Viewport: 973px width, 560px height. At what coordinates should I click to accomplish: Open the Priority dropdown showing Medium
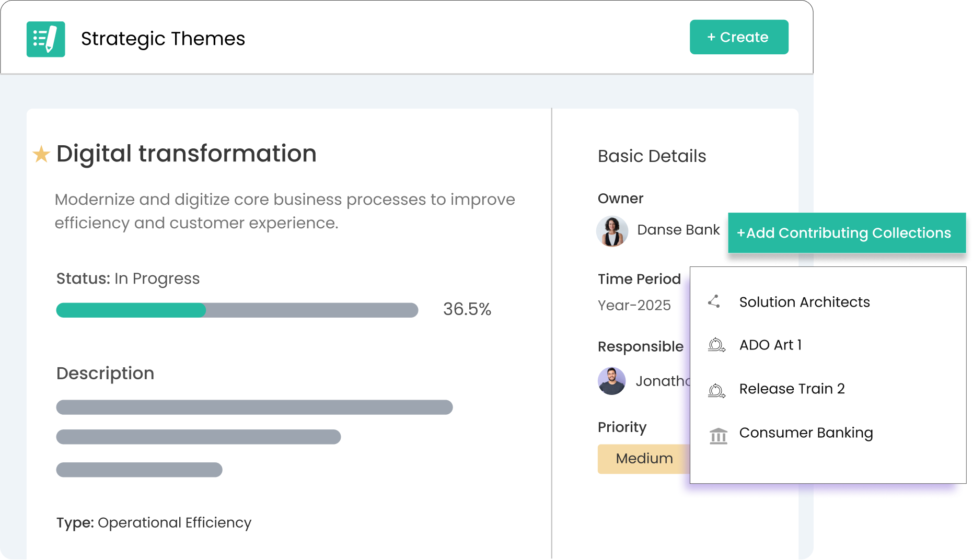point(644,459)
